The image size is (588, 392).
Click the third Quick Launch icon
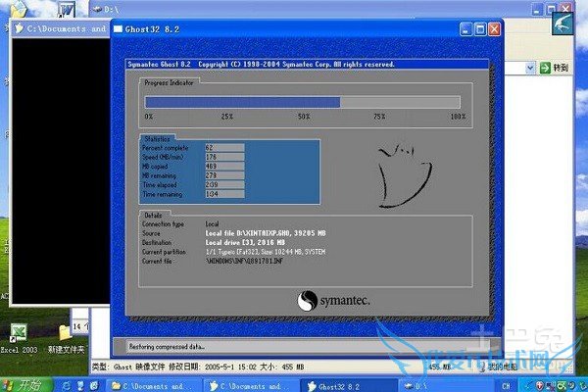[x=94, y=385]
